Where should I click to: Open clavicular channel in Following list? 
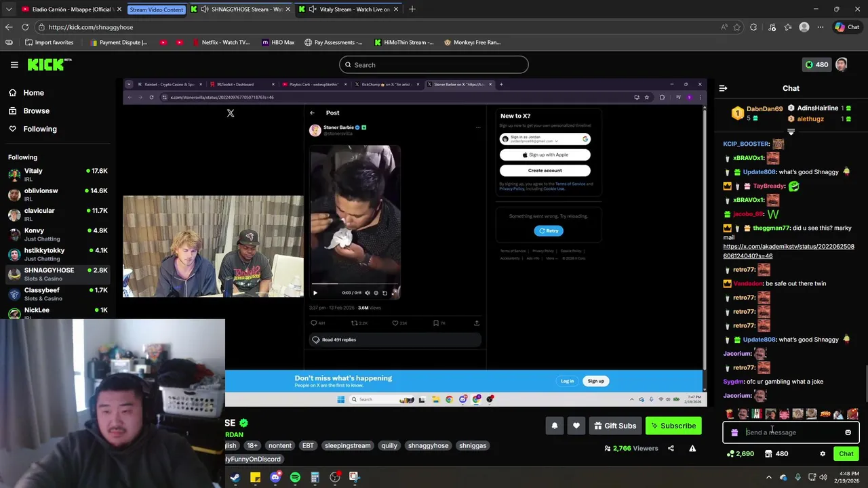click(58, 214)
